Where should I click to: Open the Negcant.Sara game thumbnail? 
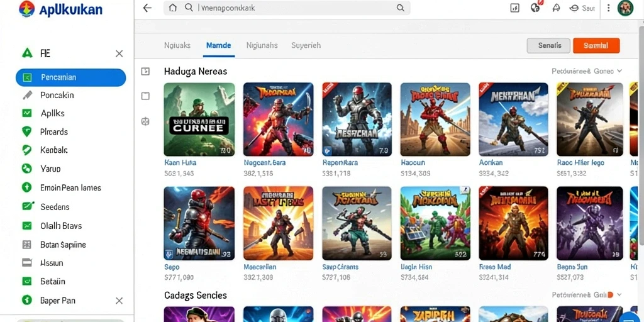[279, 119]
